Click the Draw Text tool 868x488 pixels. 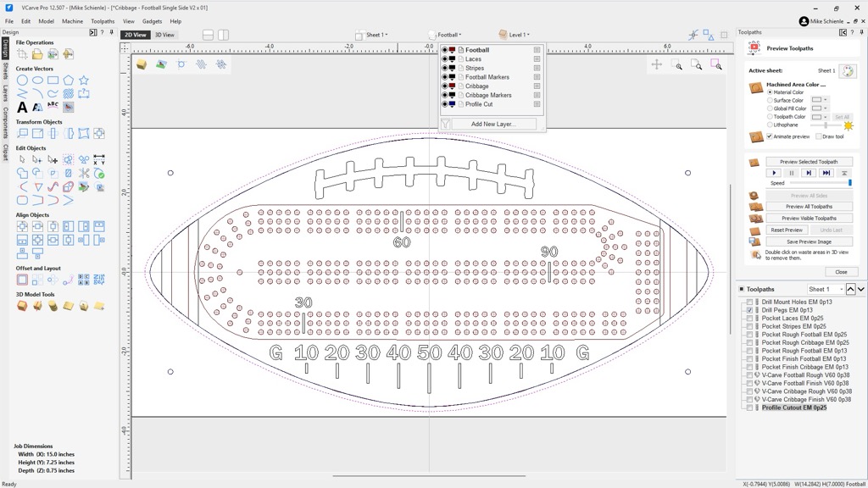[22, 108]
